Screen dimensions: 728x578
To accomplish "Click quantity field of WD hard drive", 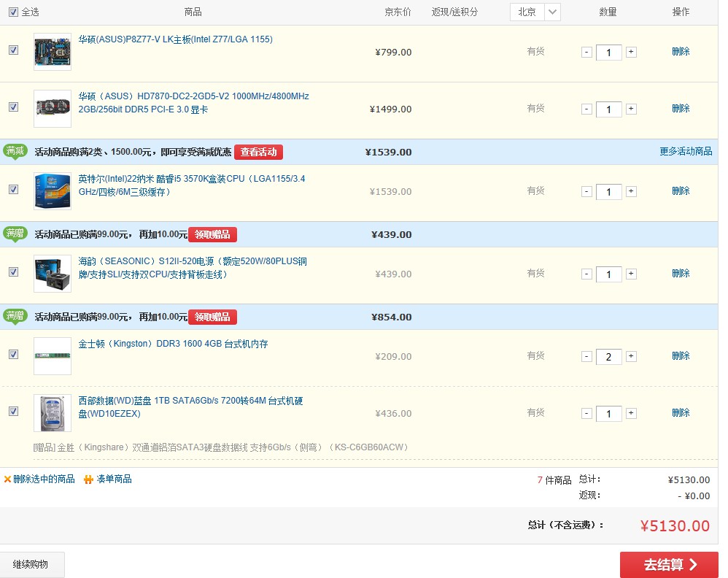I will tap(608, 414).
